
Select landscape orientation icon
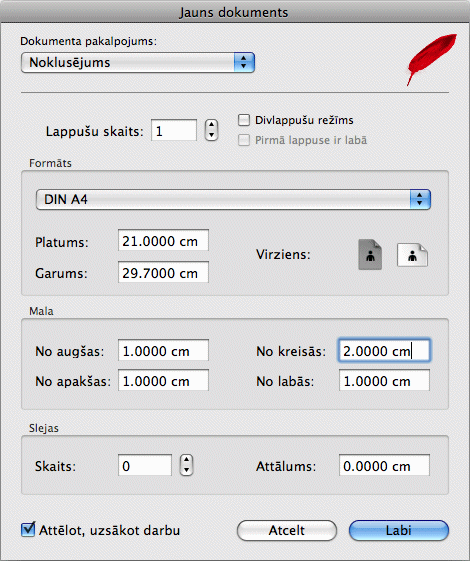[x=412, y=255]
